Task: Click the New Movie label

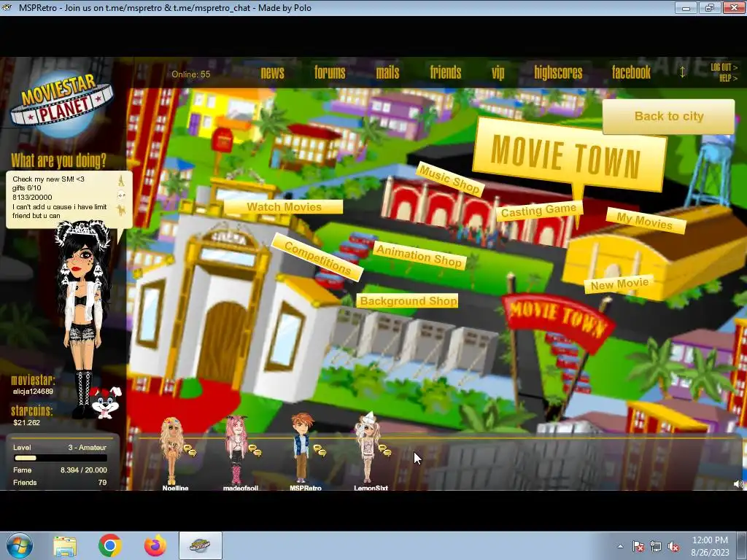Action: point(619,284)
